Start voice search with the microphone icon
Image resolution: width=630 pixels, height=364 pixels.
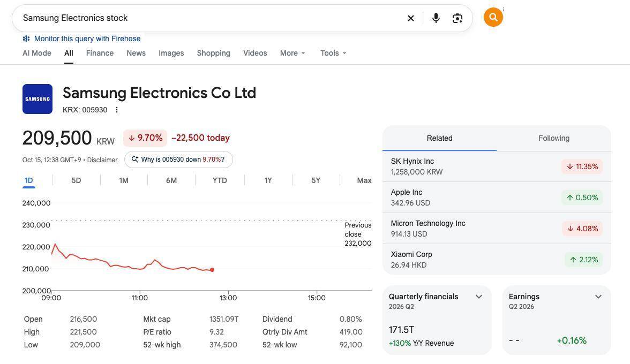click(436, 18)
